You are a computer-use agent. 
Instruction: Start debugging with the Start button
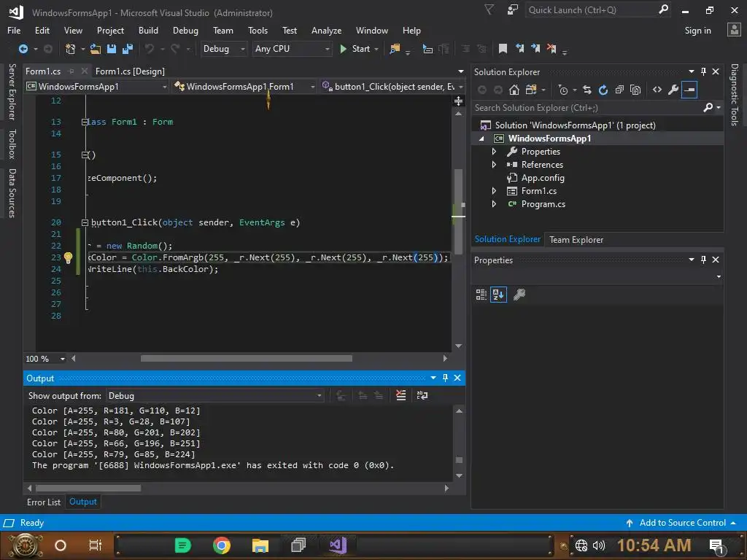click(x=356, y=49)
